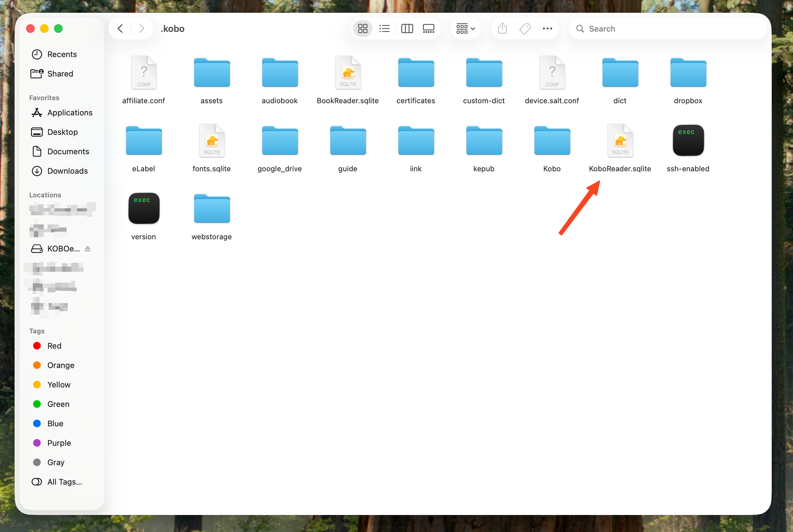
Task: Click the Share toolbar icon
Action: coord(502,29)
